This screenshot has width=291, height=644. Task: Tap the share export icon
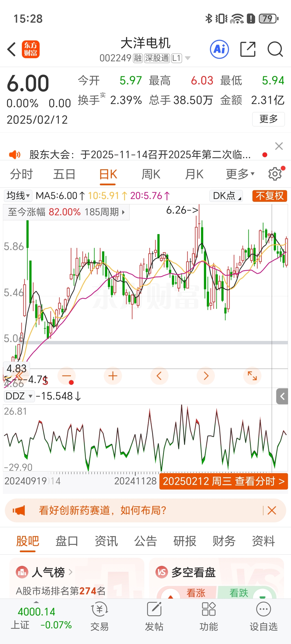coord(248,49)
